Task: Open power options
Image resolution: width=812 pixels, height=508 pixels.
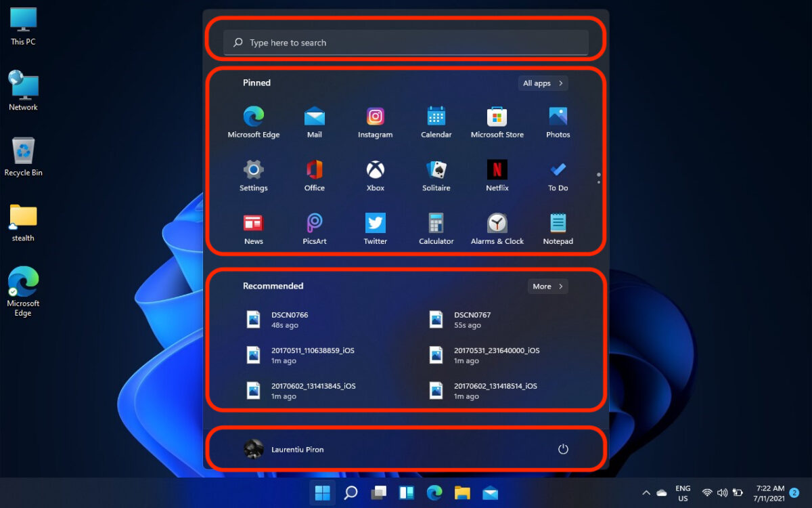Action: click(564, 449)
